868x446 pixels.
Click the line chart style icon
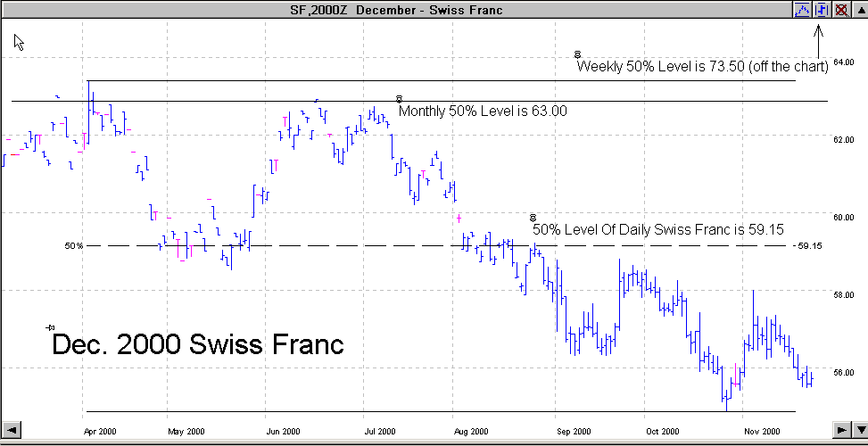[802, 9]
